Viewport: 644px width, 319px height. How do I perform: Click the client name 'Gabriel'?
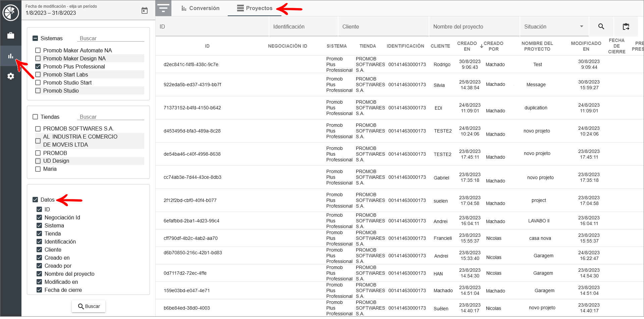pyautogui.click(x=441, y=178)
